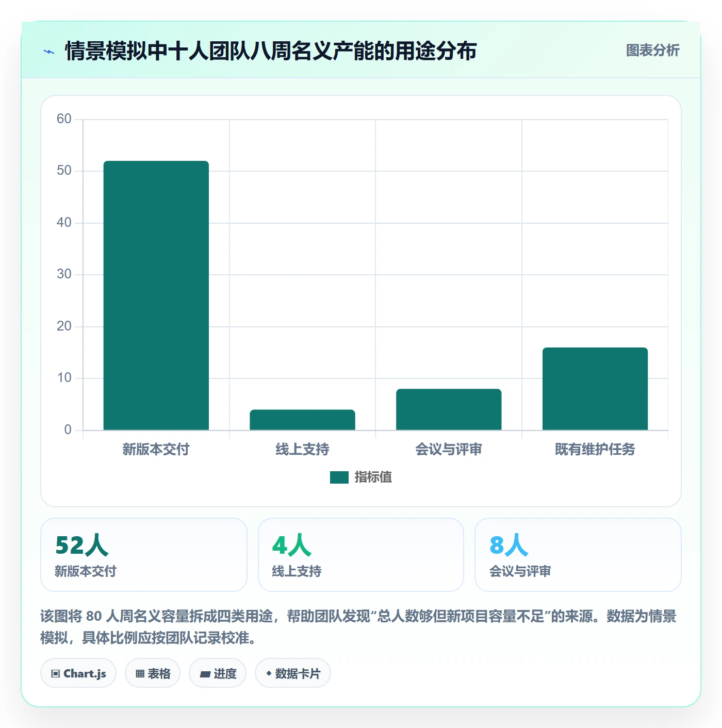722x728 pixels.
Task: Toggle the 指标值 legend color swatch
Action: [x=339, y=477]
